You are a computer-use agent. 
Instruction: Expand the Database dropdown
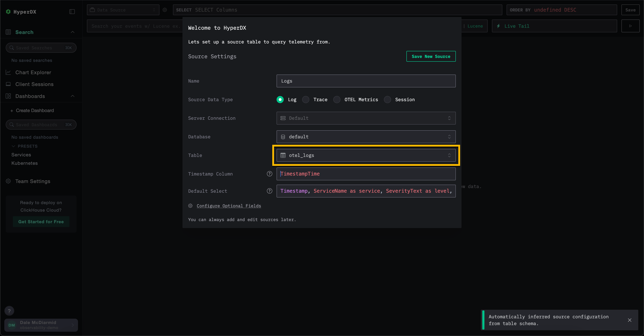366,137
